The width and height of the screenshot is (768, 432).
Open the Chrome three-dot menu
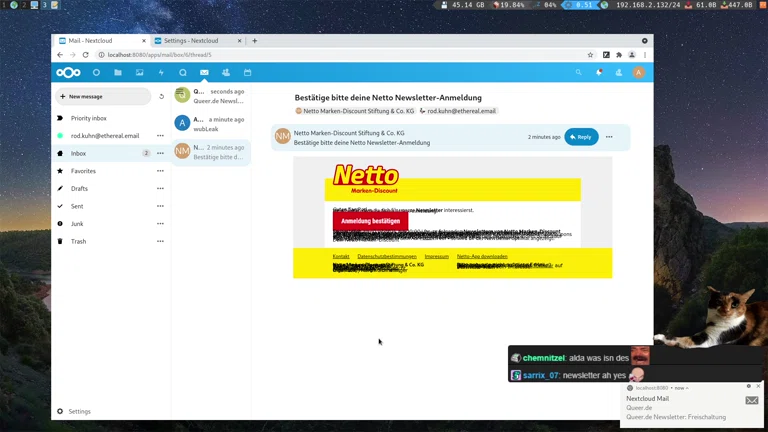click(645, 55)
